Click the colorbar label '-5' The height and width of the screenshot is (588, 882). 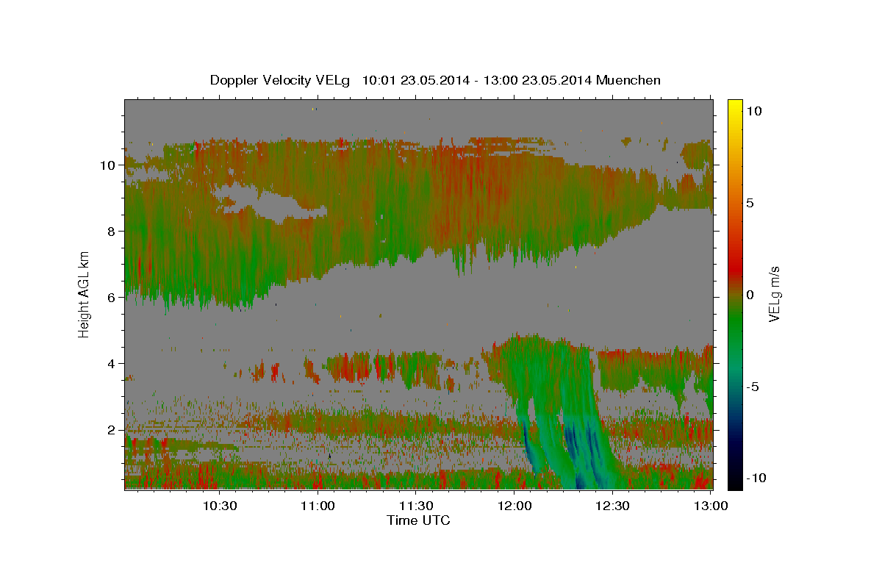pos(753,387)
